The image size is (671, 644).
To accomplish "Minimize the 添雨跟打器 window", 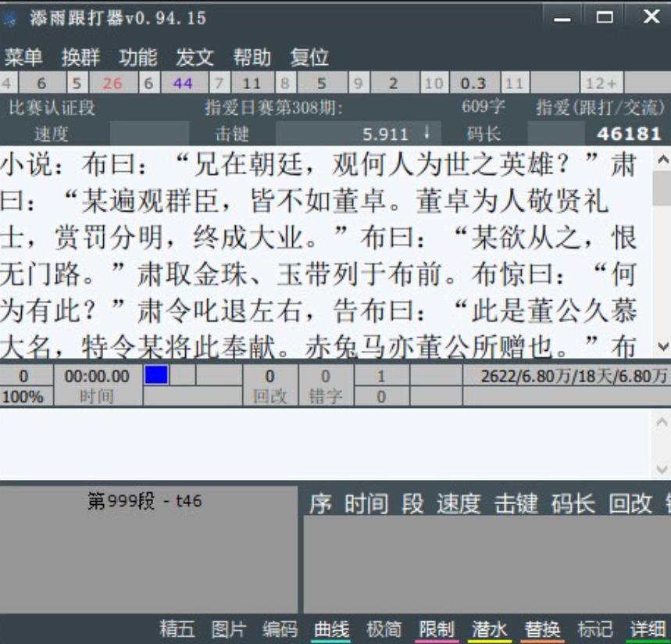I will (x=563, y=17).
